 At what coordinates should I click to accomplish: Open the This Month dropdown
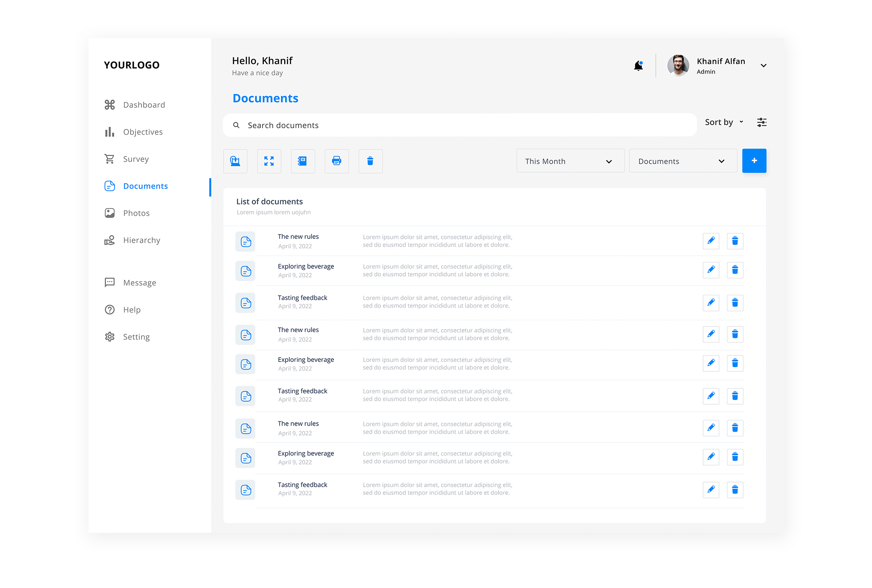(570, 161)
